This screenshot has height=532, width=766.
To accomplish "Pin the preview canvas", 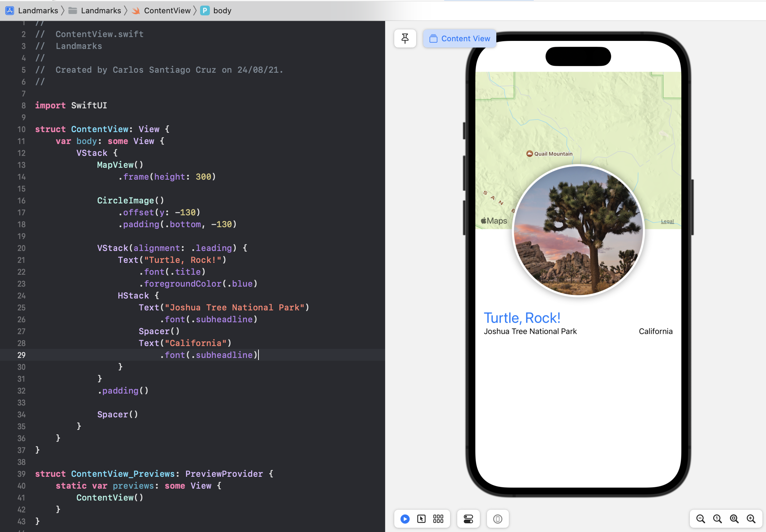I will pos(405,38).
